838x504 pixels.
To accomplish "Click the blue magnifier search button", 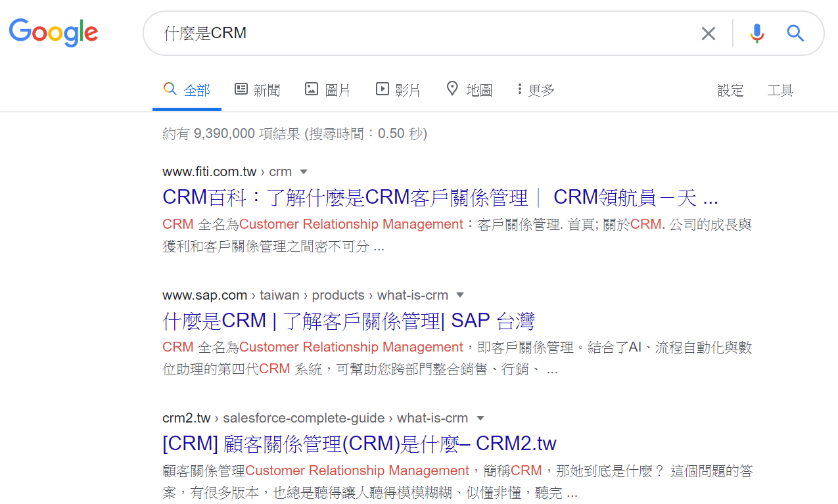I will tap(795, 34).
